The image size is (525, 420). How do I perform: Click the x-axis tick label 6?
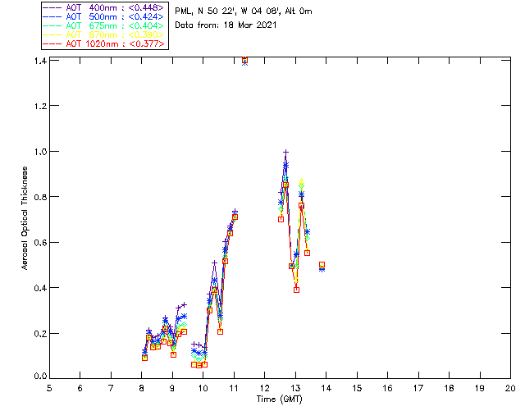coord(80,388)
